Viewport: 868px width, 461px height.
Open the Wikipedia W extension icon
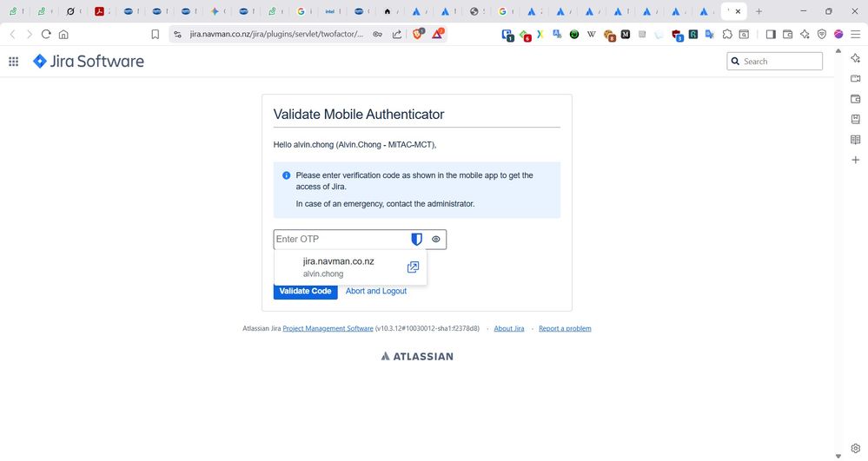(x=591, y=35)
